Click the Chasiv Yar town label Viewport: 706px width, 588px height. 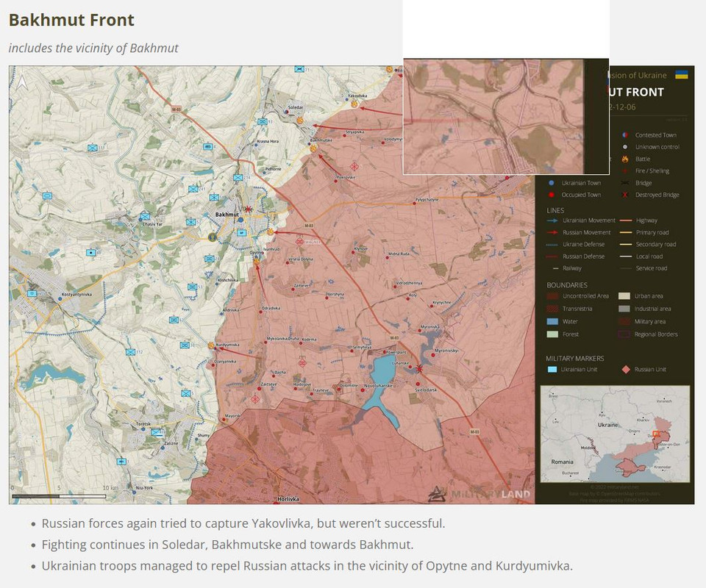[152, 224]
